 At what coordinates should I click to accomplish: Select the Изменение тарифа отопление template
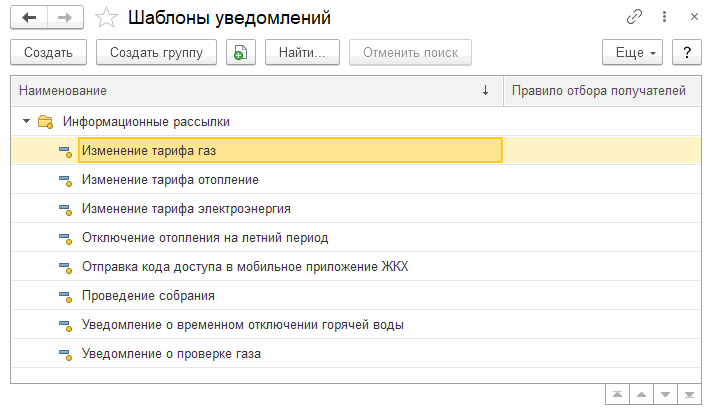tap(170, 180)
